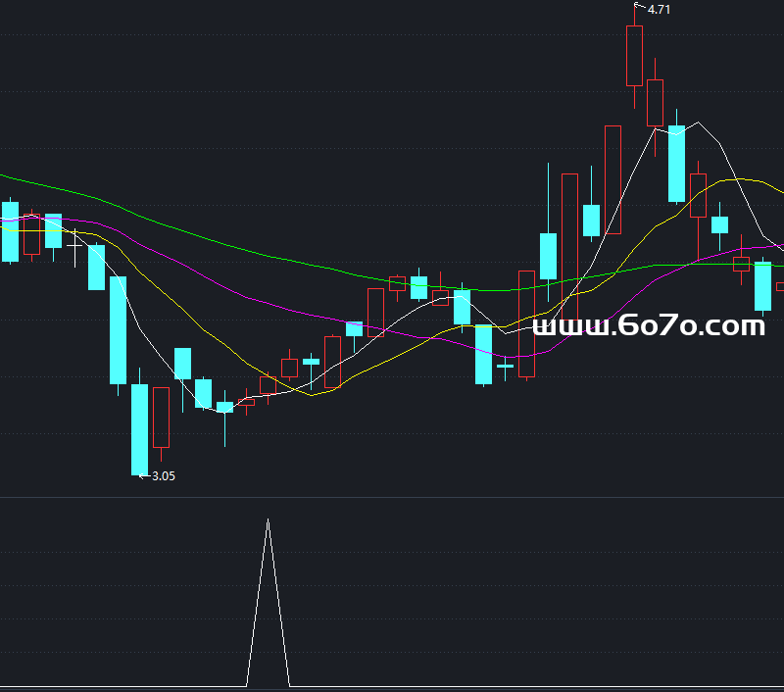Viewport: 784px width, 692px height.
Task: Click the 3.05 low price label
Action: [x=164, y=476]
